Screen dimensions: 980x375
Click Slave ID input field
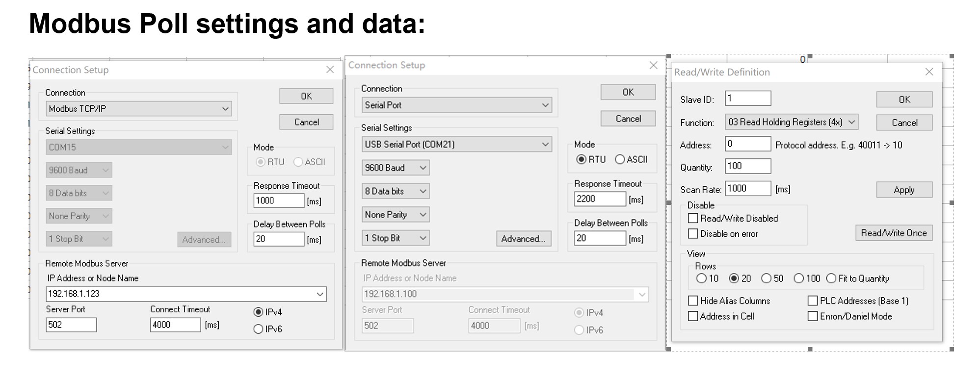(x=748, y=99)
